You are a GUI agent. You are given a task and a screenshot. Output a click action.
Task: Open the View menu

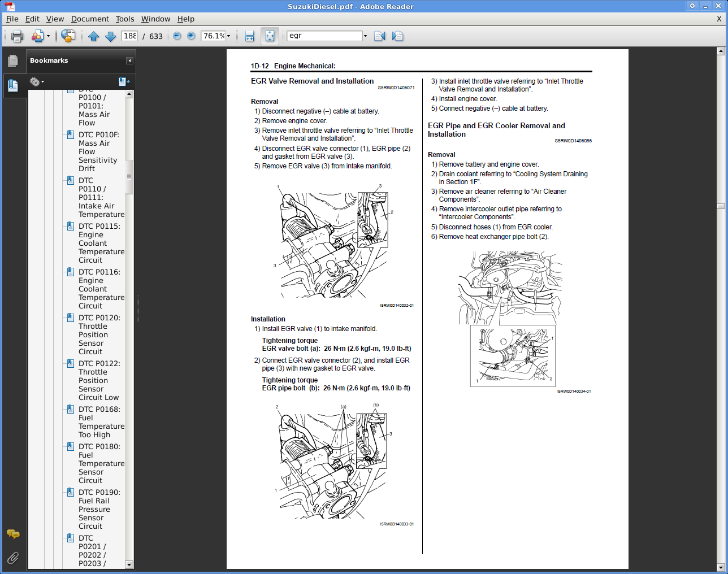pos(55,19)
